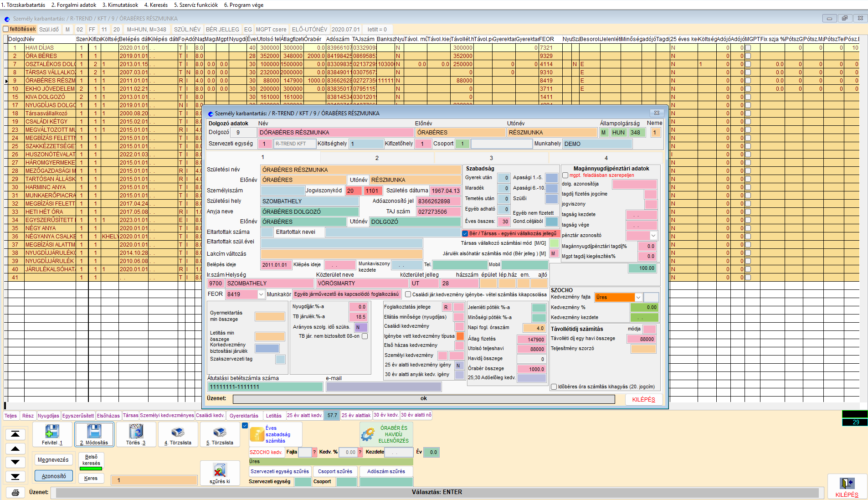Check Időbéres óra számítás kihagyás option
Image resolution: width=868 pixels, height=500 pixels.
tap(554, 387)
